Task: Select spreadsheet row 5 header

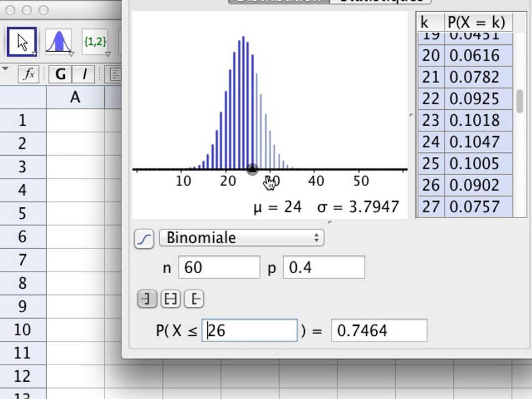Action: coord(23,213)
